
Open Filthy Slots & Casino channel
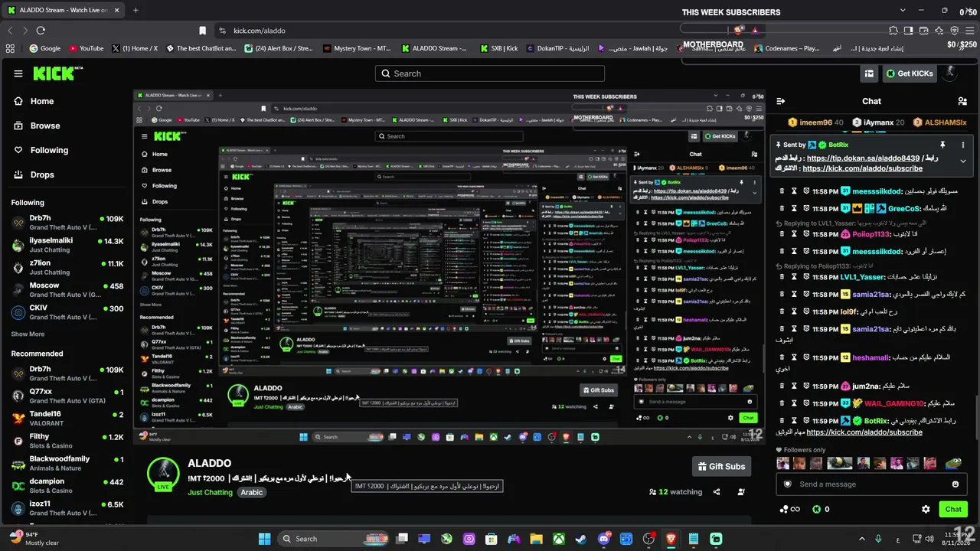67,441
